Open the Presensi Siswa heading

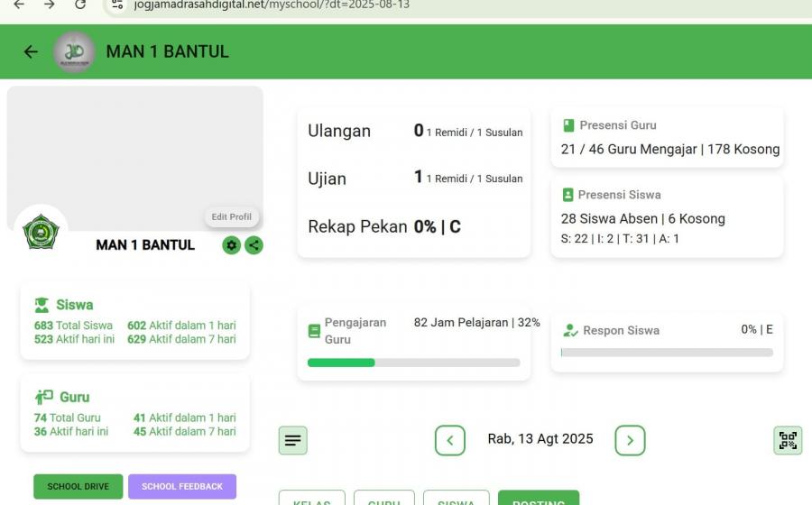[619, 195]
